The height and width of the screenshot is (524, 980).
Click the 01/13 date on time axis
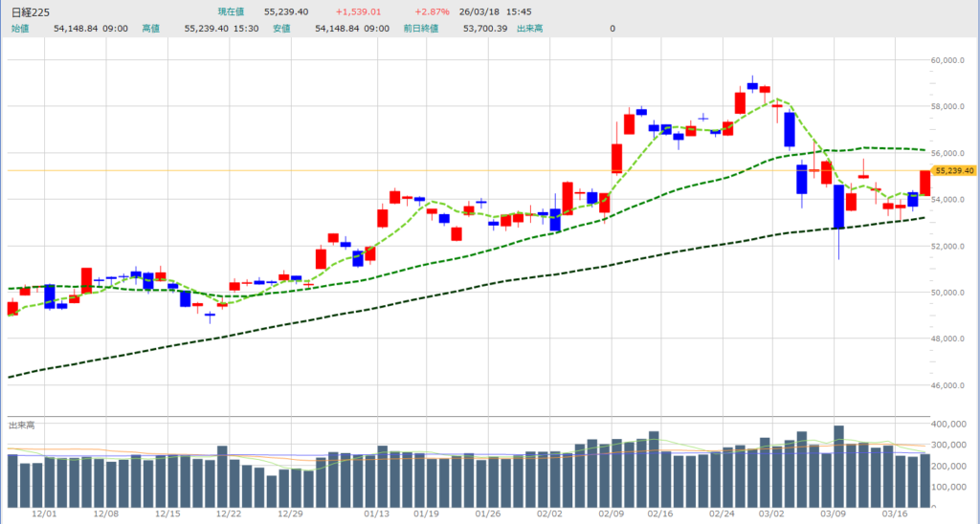pyautogui.click(x=375, y=513)
